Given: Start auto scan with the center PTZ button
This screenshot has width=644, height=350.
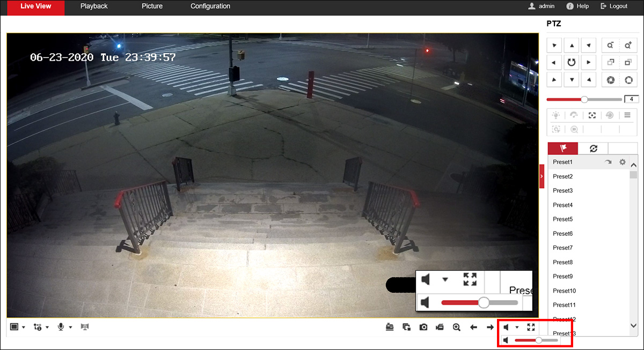Looking at the screenshot, I should coord(572,63).
